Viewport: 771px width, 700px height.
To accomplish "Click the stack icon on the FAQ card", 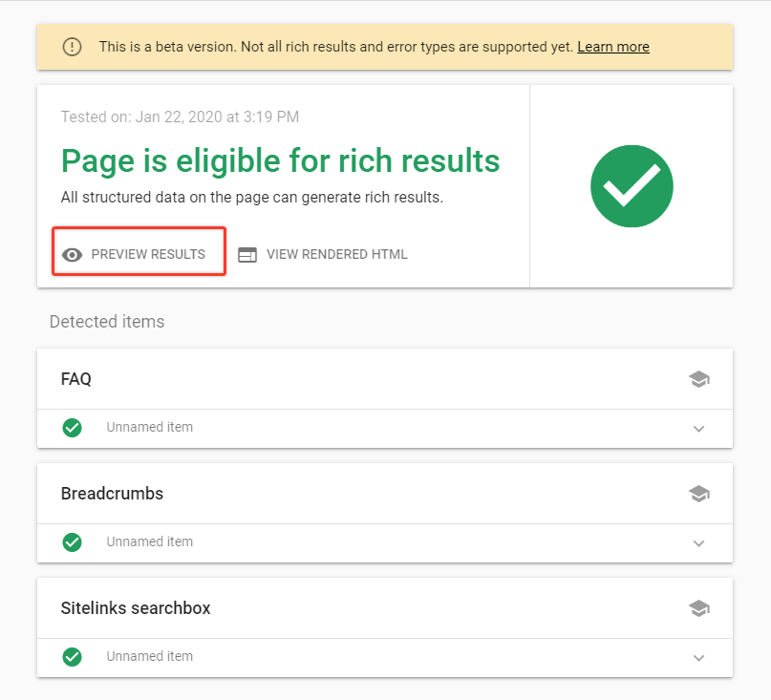I will pyautogui.click(x=698, y=378).
